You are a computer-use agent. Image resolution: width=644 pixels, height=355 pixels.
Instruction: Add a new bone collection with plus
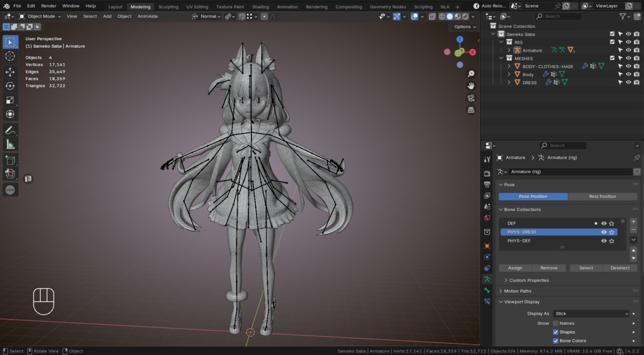[633, 222]
